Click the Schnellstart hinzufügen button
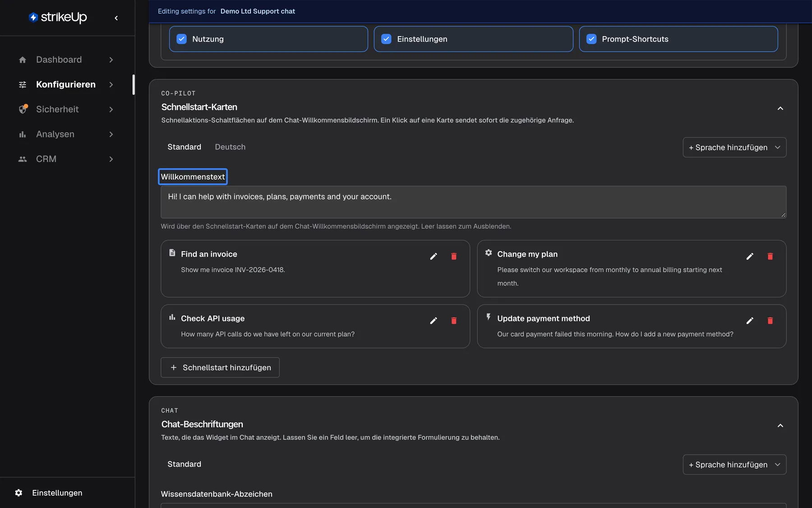 (220, 368)
